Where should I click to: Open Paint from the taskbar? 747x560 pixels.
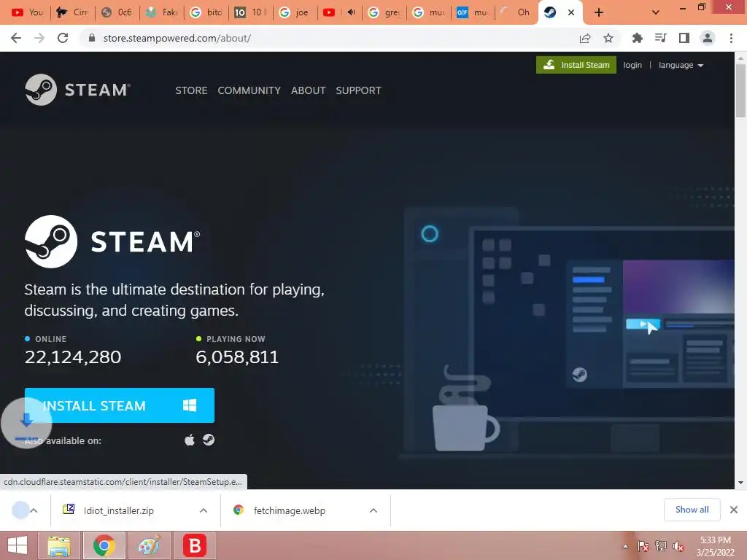[x=149, y=545]
